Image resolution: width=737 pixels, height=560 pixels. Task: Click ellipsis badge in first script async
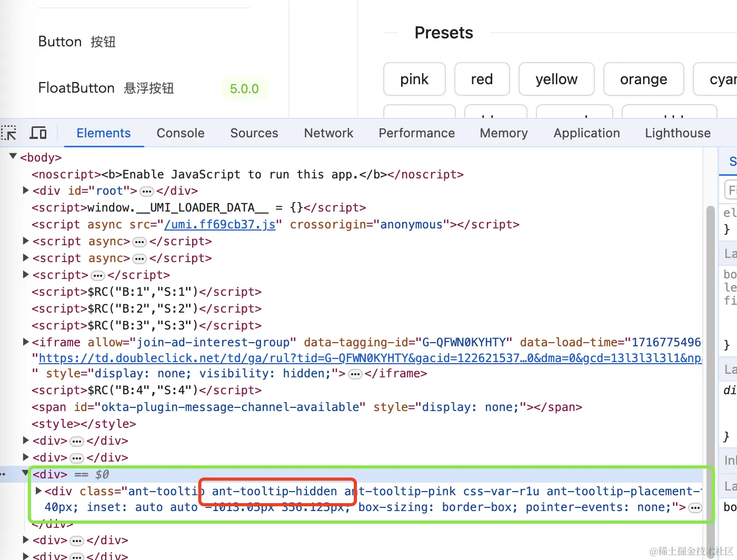pyautogui.click(x=140, y=242)
